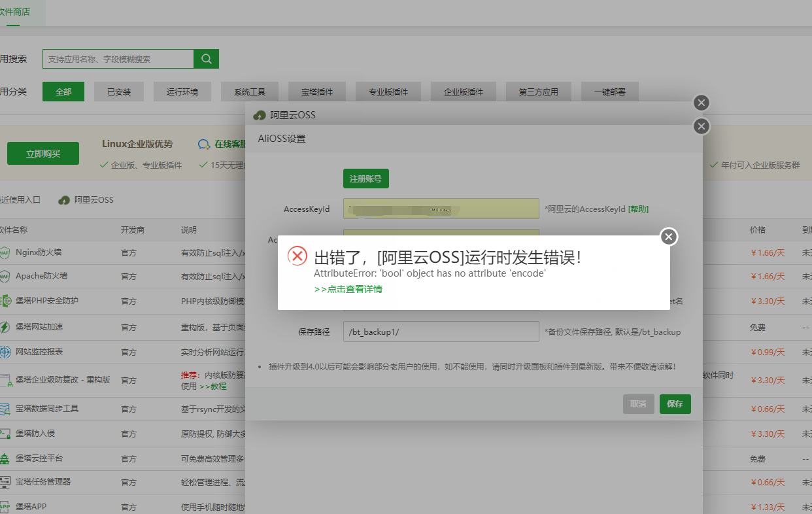This screenshot has height=514, width=812.
Task: Click the 堡塔防入侵 terminal icon
Action: pyautogui.click(x=5, y=434)
